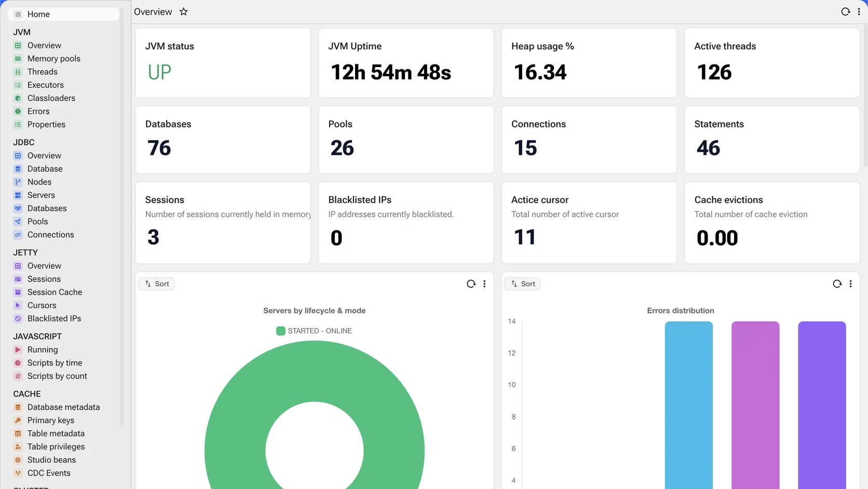Open JVM Overview page
Screen dimensions: 868x489
[44, 45]
